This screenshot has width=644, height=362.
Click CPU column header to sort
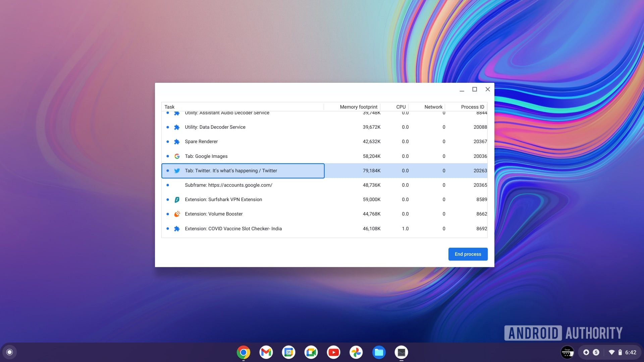(400, 107)
